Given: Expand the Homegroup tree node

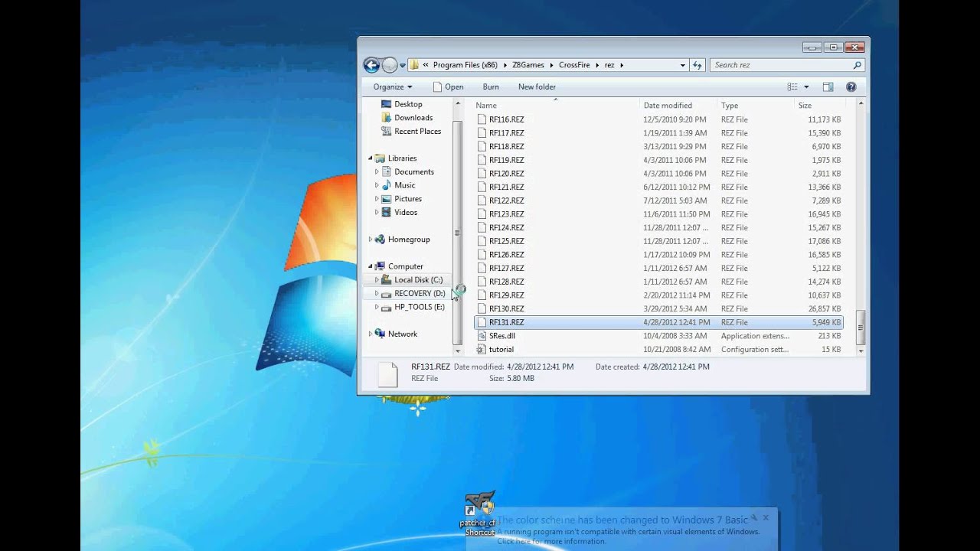Looking at the screenshot, I should click(371, 240).
